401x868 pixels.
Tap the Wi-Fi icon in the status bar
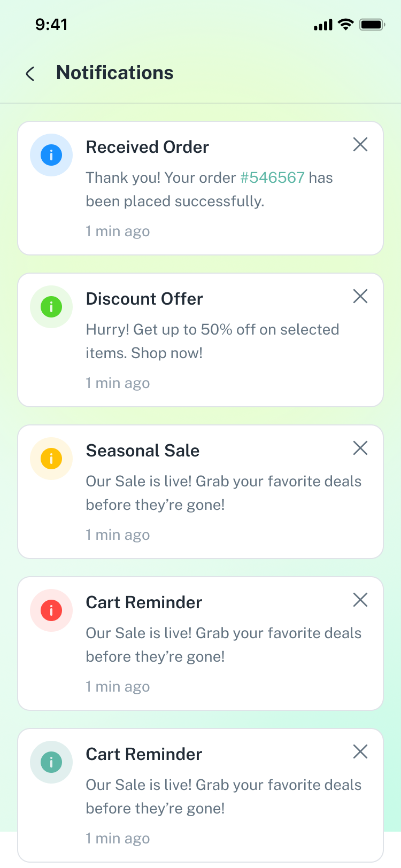346,25
